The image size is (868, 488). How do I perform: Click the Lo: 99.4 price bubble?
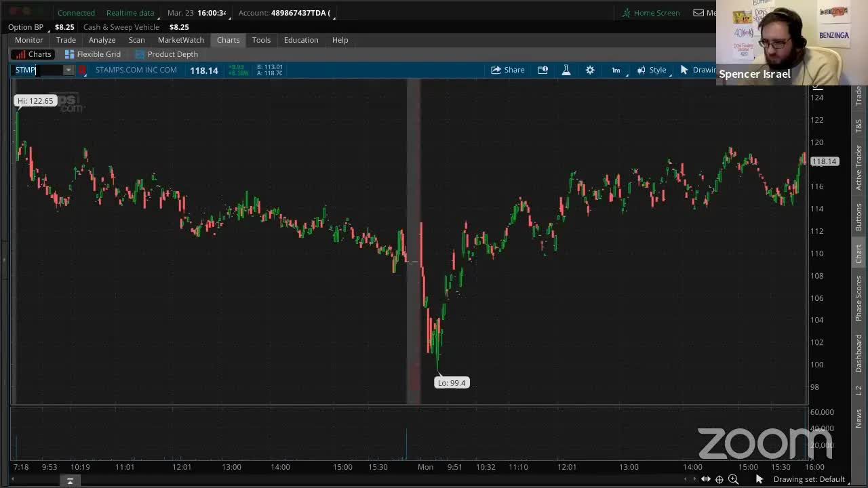[x=452, y=383]
